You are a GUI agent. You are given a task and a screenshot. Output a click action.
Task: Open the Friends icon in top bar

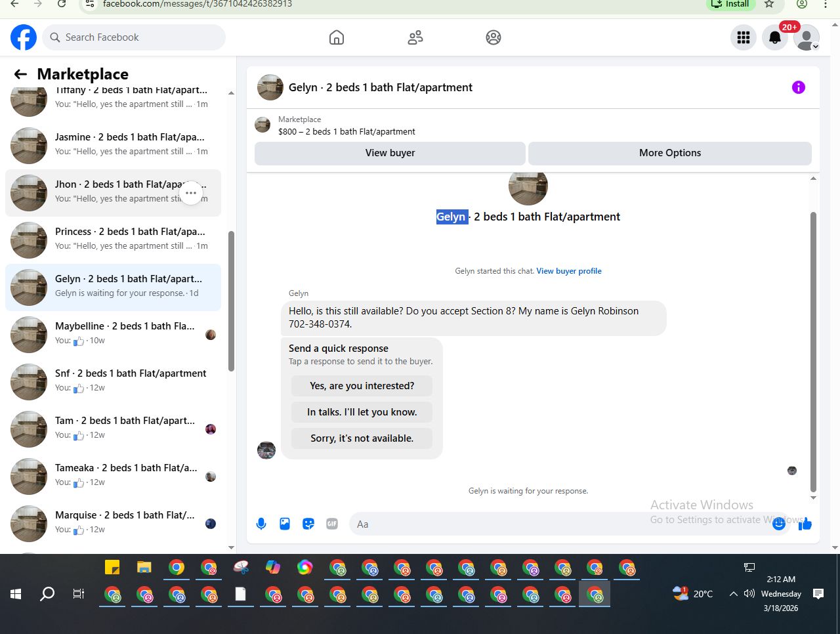click(415, 37)
